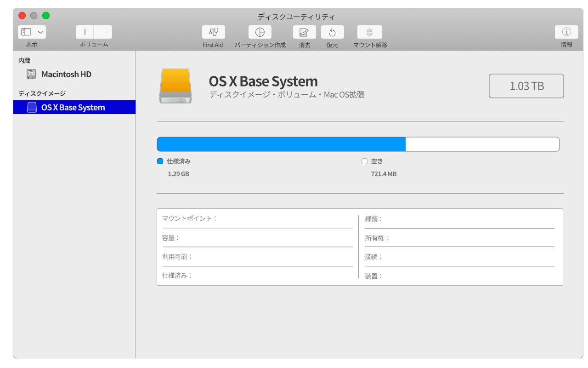
Task: Add a volume with the plus button
Action: tap(85, 32)
